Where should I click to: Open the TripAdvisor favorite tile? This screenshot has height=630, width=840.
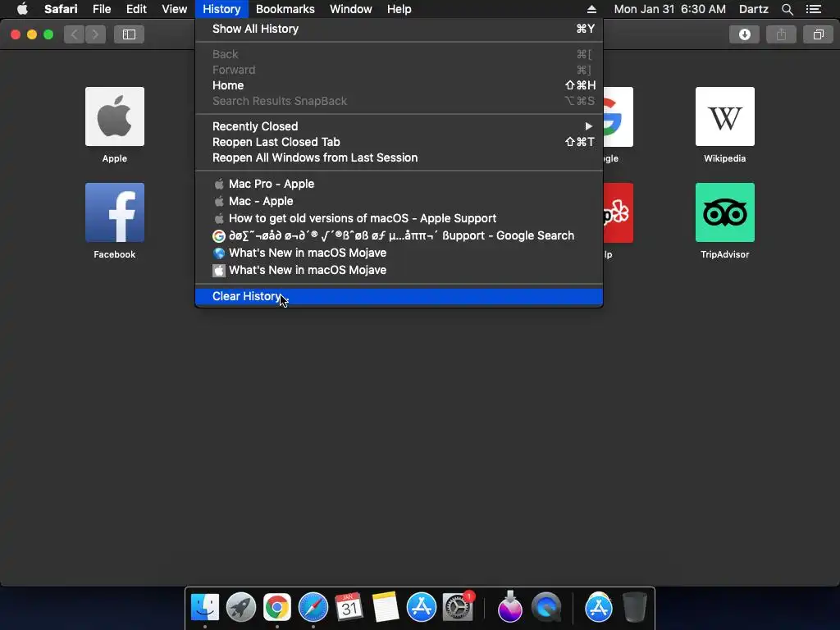click(x=725, y=212)
